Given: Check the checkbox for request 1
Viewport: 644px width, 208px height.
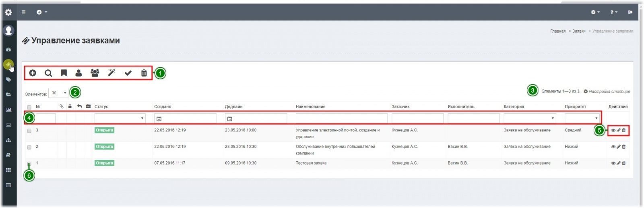Looking at the screenshot, I should pyautogui.click(x=29, y=164).
